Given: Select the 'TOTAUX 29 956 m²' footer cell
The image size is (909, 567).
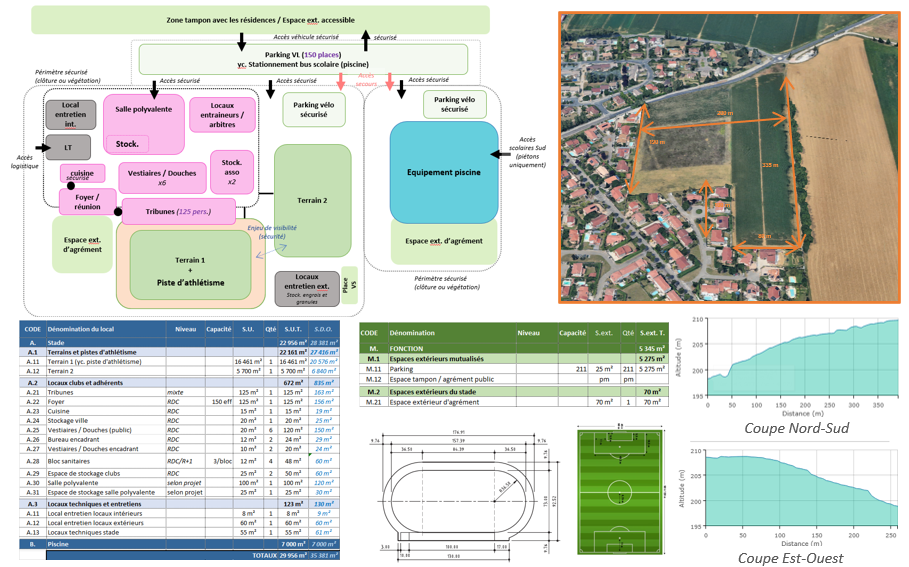Looking at the screenshot, I should pyautogui.click(x=192, y=555).
